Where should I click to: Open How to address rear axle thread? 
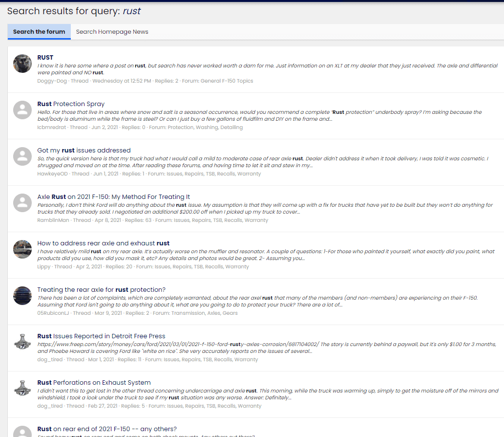click(104, 243)
